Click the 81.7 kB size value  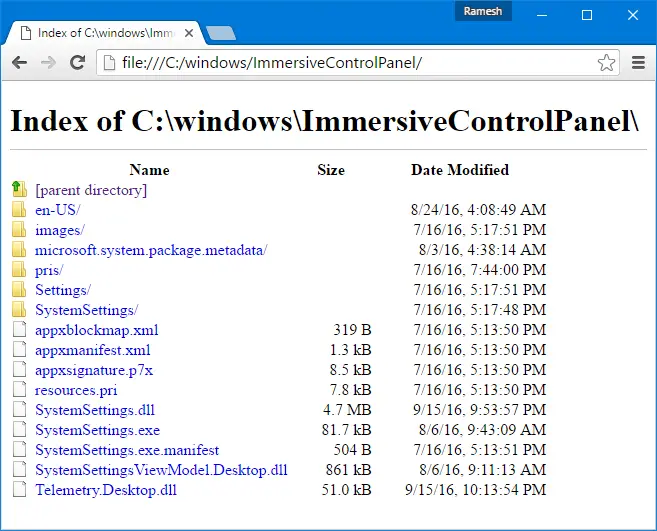(x=347, y=430)
